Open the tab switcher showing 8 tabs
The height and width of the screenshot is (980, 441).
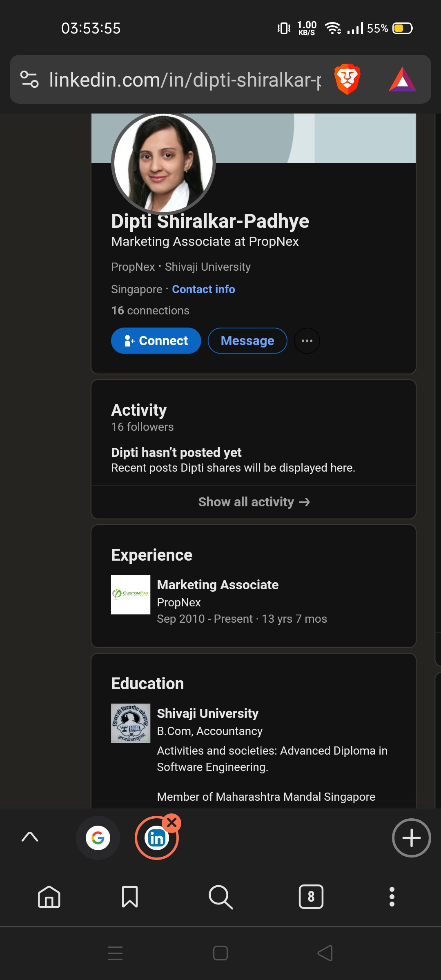(311, 897)
